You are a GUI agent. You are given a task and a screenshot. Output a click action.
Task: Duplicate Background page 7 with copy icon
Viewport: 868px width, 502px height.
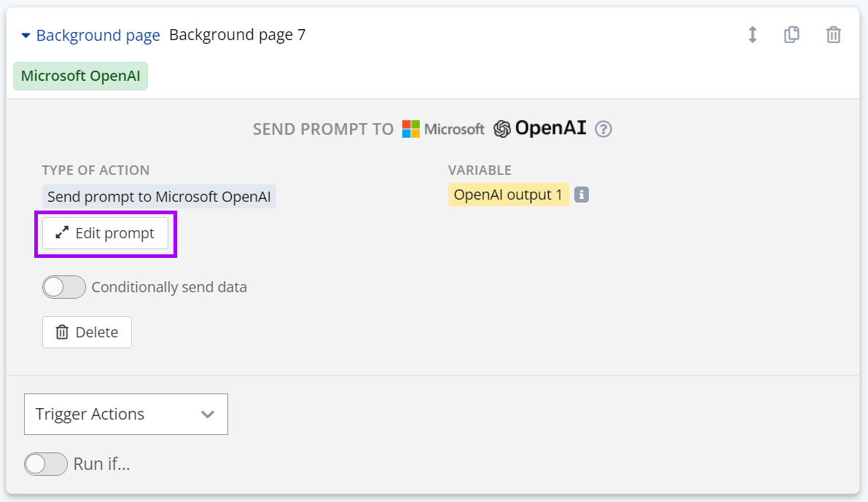[791, 35]
